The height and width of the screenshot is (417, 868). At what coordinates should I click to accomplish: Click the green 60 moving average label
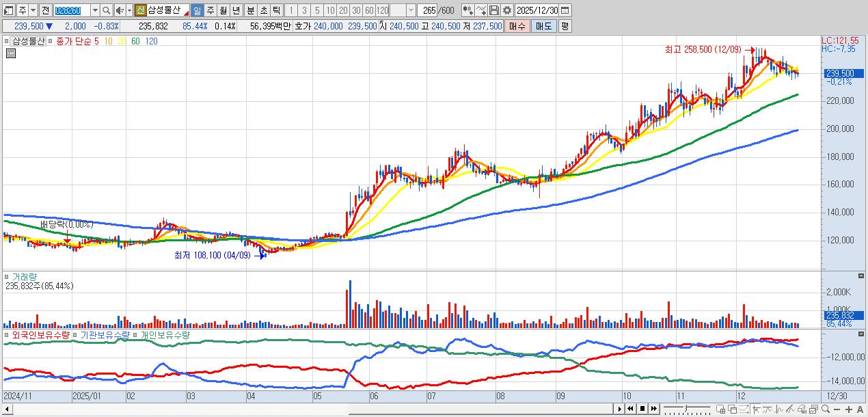135,41
